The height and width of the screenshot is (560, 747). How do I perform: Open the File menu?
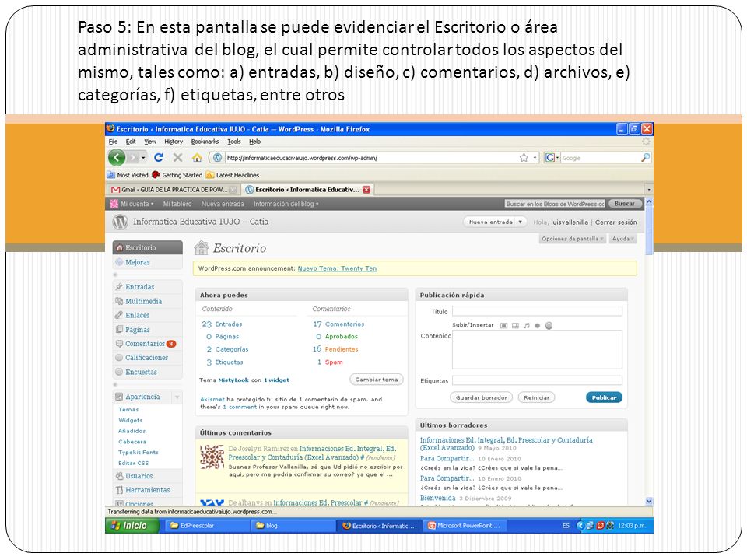113,142
